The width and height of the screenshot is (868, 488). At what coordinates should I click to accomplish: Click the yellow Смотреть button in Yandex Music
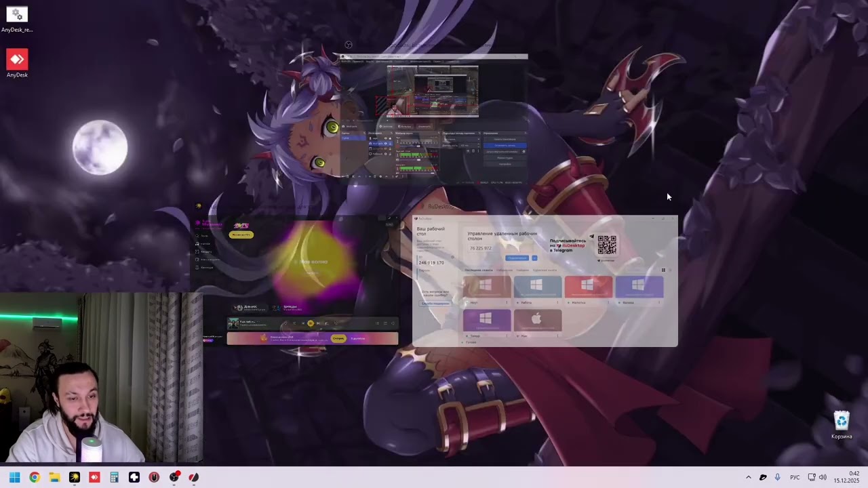click(x=338, y=338)
